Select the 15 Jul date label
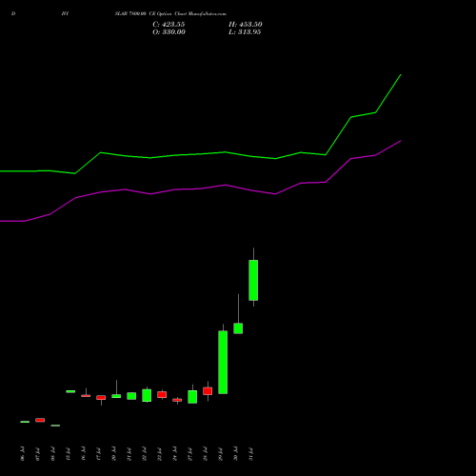Viewport: 476px width, 476px height. pos(68,454)
